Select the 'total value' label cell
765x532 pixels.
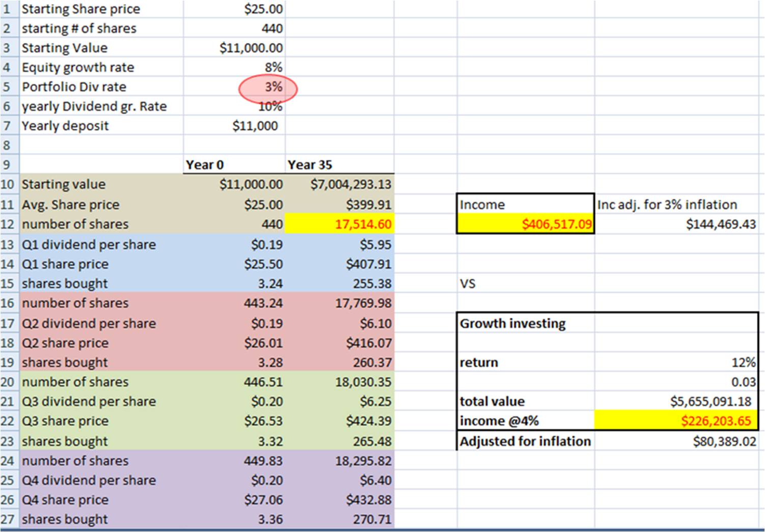(525, 402)
